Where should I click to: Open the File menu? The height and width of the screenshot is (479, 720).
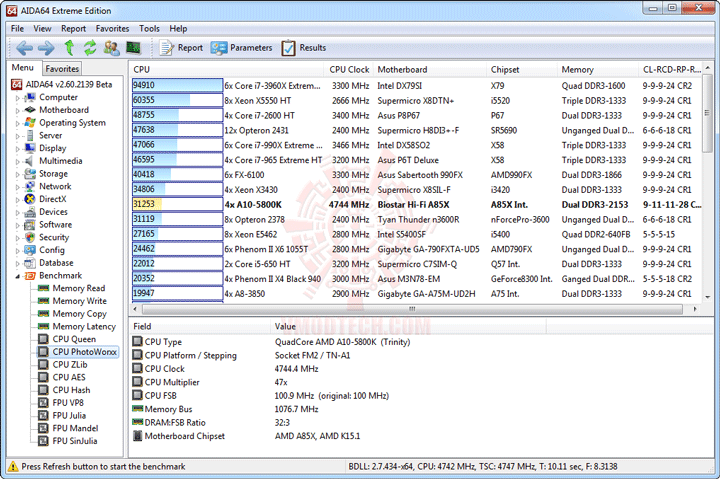(17, 28)
